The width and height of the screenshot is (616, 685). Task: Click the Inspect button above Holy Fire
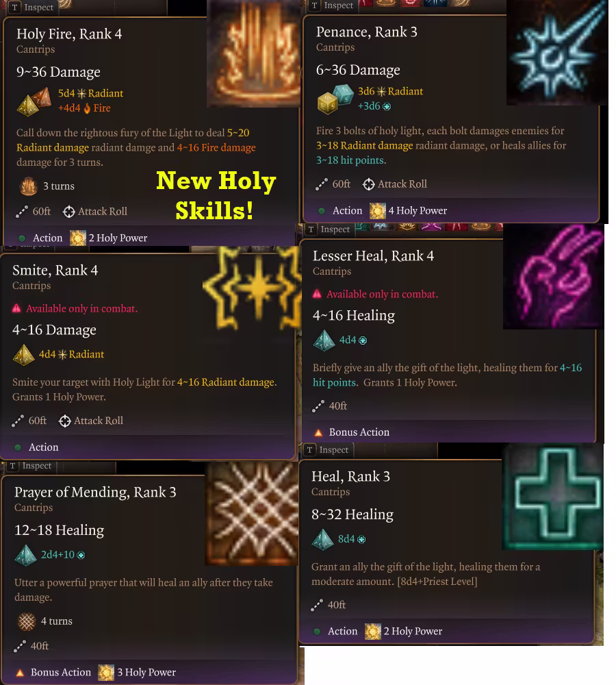32,7
